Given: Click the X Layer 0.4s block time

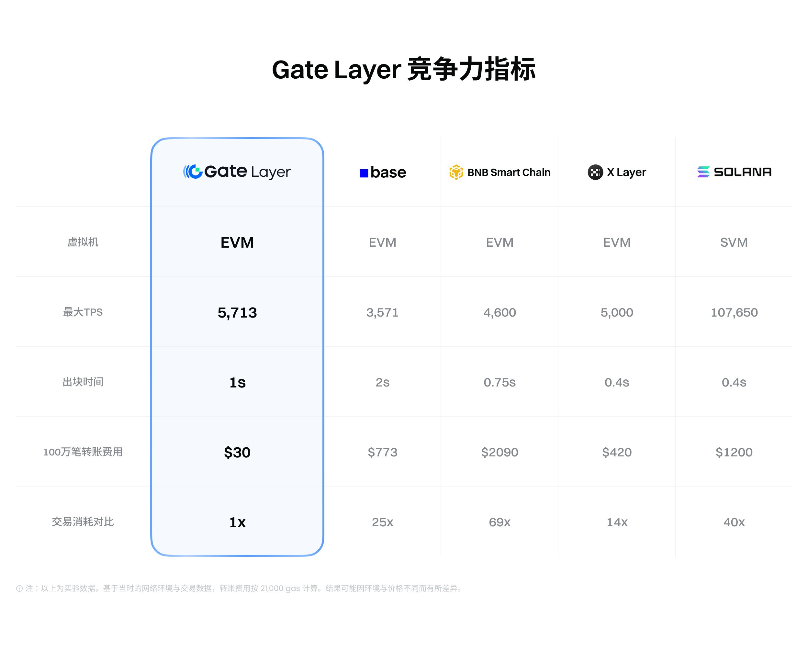Looking at the screenshot, I should pyautogui.click(x=616, y=382).
